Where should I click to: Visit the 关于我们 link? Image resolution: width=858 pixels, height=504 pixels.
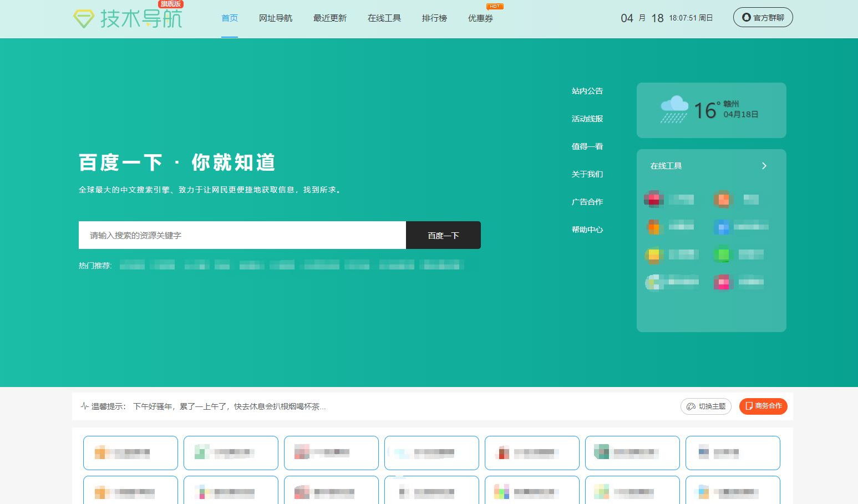[587, 174]
